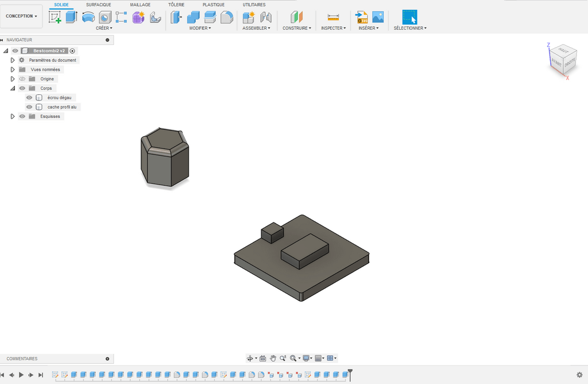Expand the Origine folder

tap(13, 79)
